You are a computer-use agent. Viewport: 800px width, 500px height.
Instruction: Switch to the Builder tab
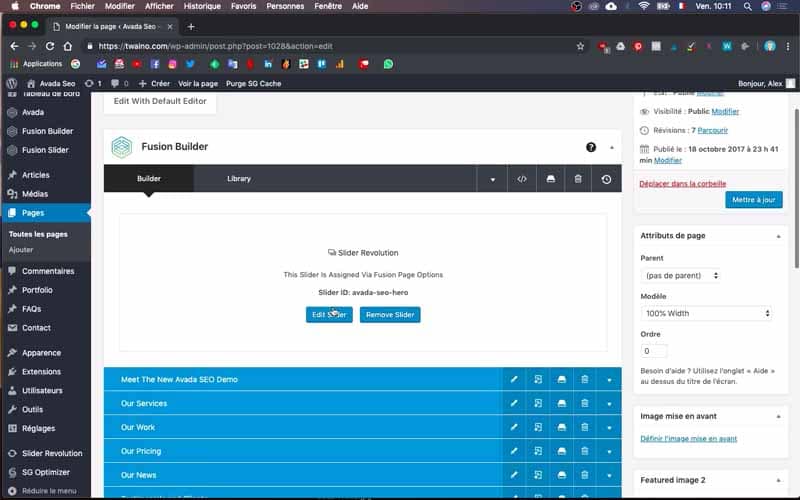tap(148, 179)
